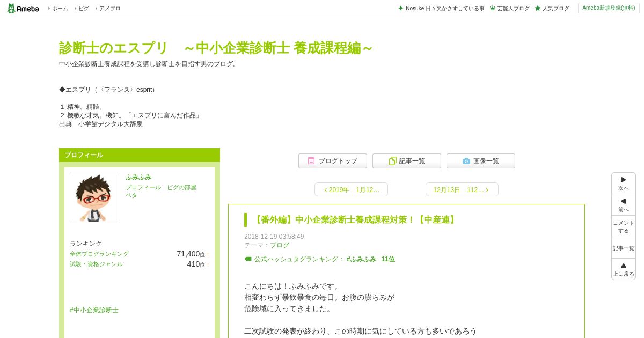Viewport: 644px width, 338px height.
Task: Click the Ameba logo
Action: pos(23,8)
